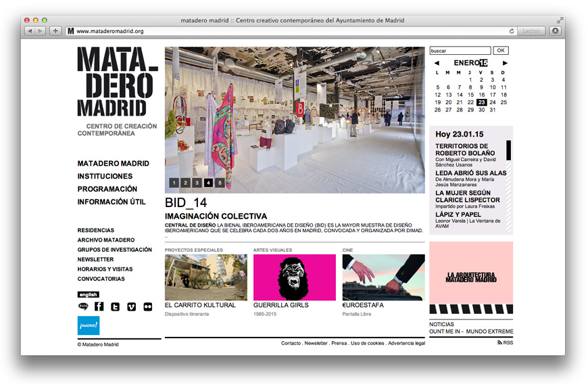Show slide 2 of the carousel
This screenshot has height=385, width=588.
(x=186, y=183)
